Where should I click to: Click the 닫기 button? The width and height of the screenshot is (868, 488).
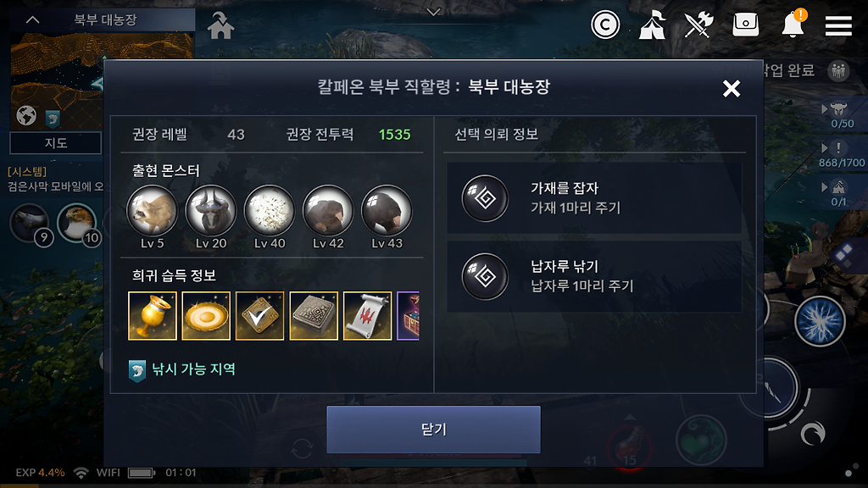click(433, 430)
